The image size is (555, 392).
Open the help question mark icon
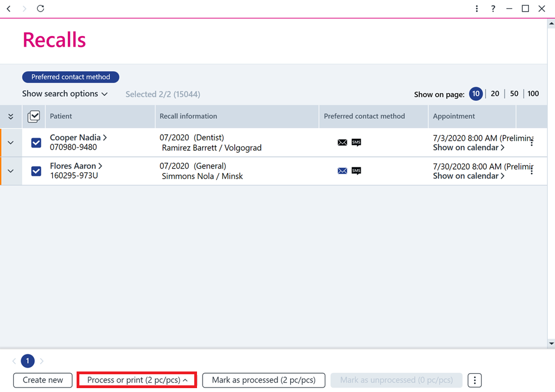tap(493, 8)
